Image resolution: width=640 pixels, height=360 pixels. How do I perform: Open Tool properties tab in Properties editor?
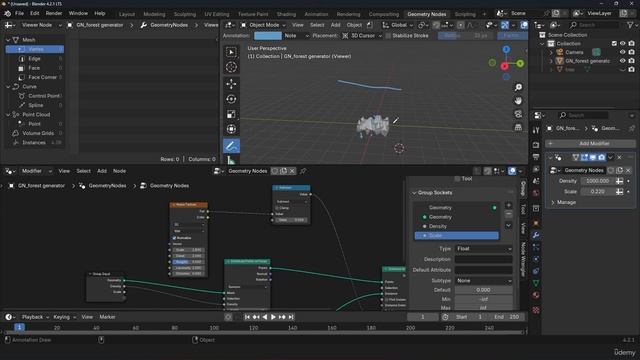[536, 130]
